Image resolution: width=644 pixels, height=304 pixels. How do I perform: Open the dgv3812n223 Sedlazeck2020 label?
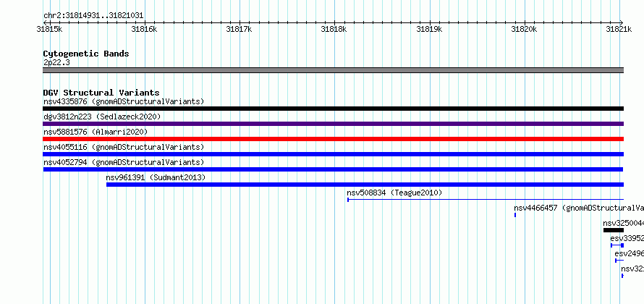point(102,117)
